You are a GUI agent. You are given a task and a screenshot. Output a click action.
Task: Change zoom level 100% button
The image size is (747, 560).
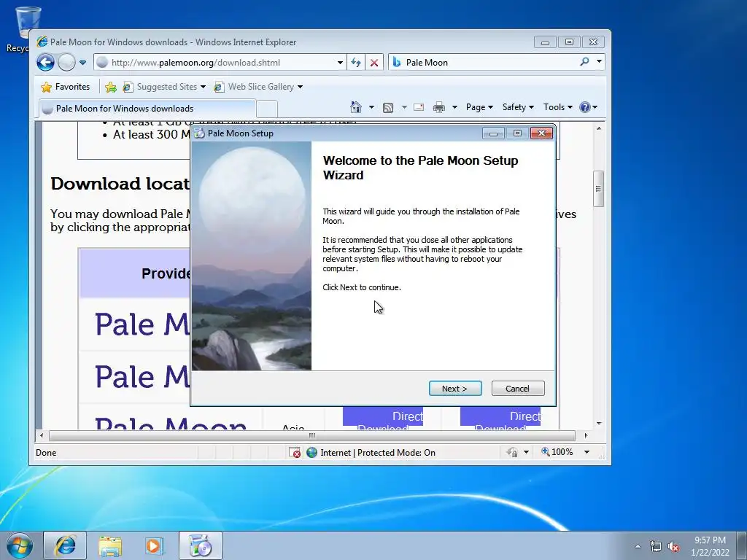pyautogui.click(x=557, y=452)
